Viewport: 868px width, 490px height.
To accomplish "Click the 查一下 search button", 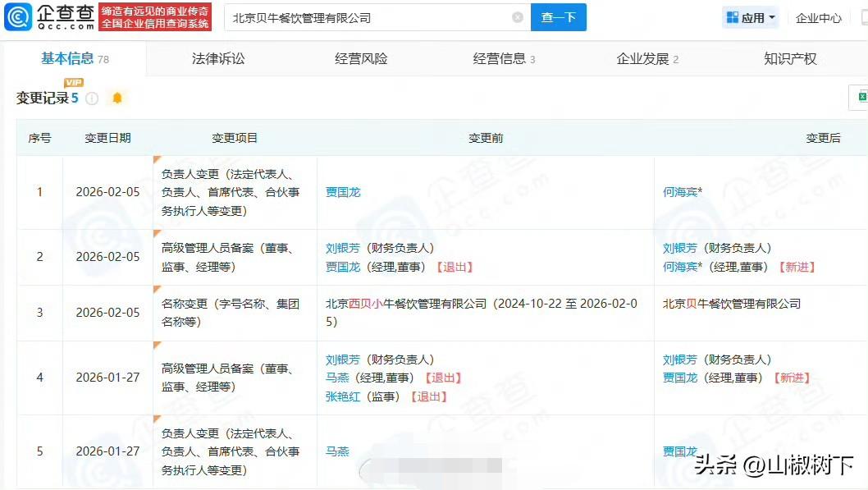I will pos(558,17).
